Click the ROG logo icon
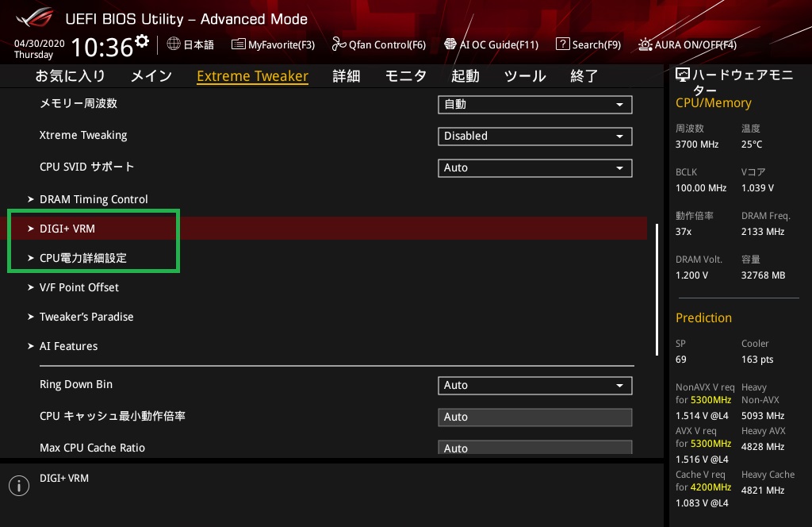Screen dimensions: 812x527 coord(34,17)
